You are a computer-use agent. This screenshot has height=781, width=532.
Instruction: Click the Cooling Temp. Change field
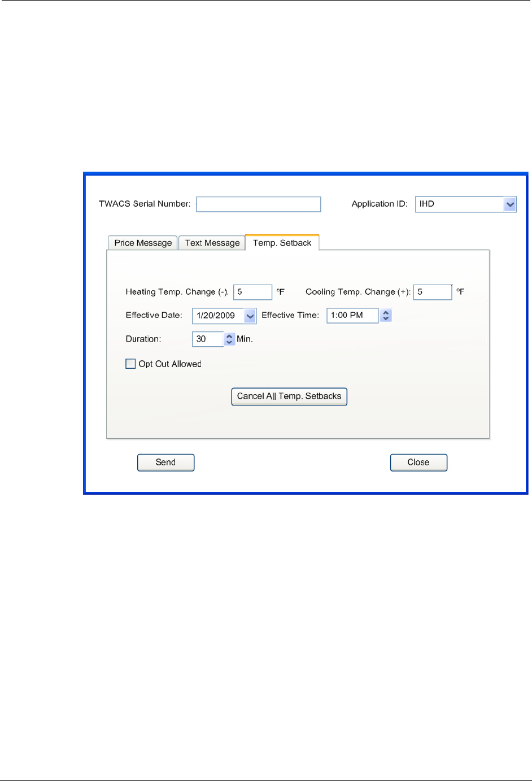pos(433,292)
